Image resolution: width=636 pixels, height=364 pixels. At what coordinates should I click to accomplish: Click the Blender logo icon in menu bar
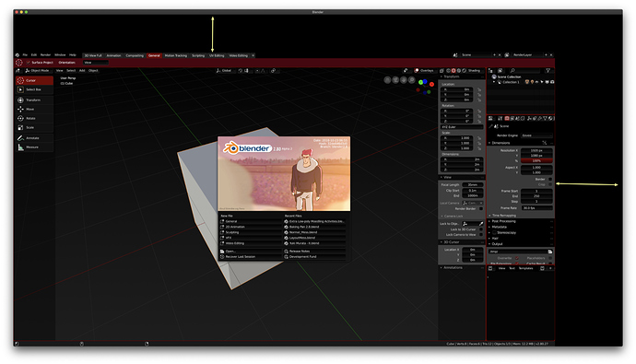click(x=17, y=55)
